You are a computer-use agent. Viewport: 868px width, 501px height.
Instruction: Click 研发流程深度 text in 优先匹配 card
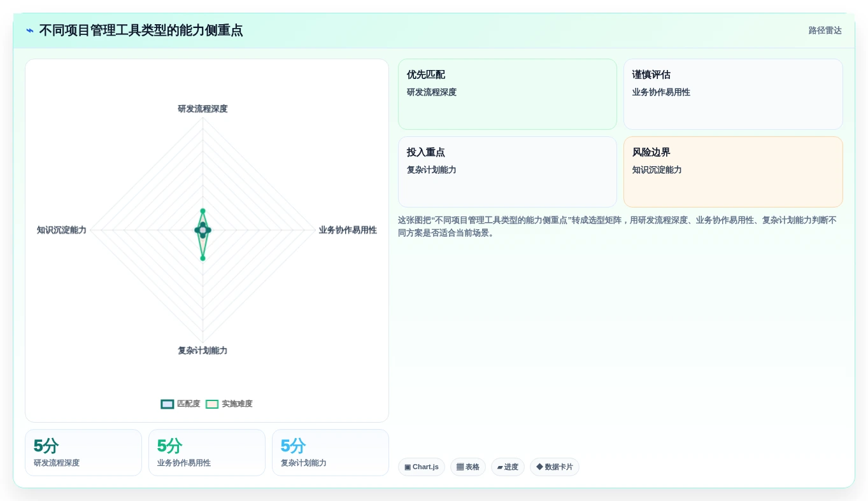432,92
